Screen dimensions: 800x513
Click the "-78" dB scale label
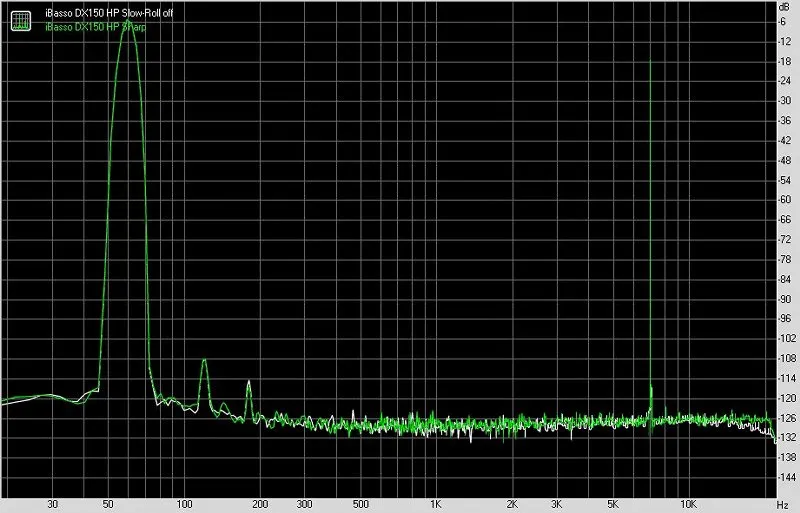tap(784, 259)
